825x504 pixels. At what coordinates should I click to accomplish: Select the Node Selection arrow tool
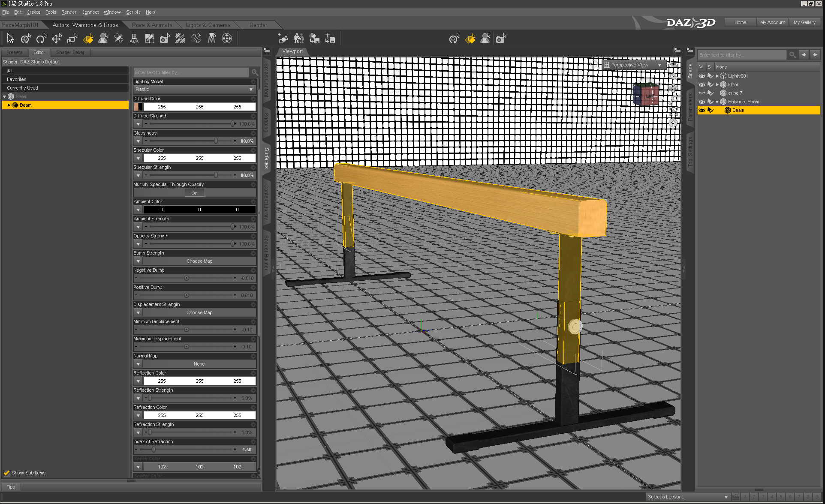click(x=10, y=39)
